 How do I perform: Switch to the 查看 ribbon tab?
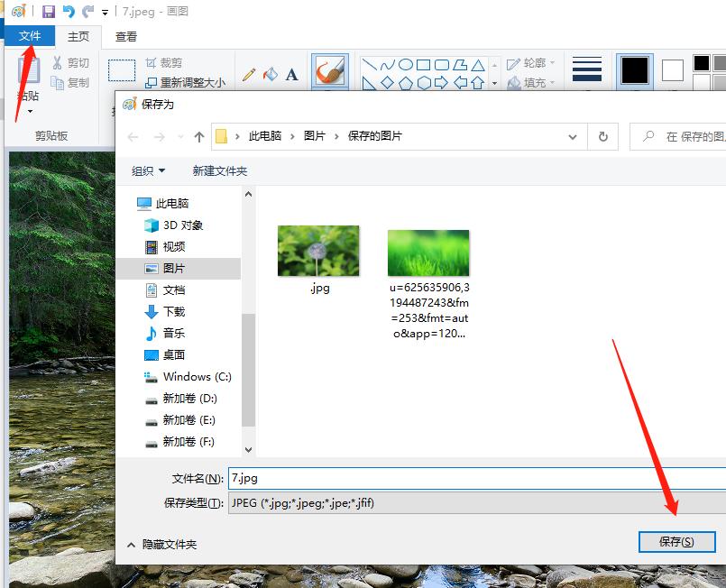(x=125, y=36)
